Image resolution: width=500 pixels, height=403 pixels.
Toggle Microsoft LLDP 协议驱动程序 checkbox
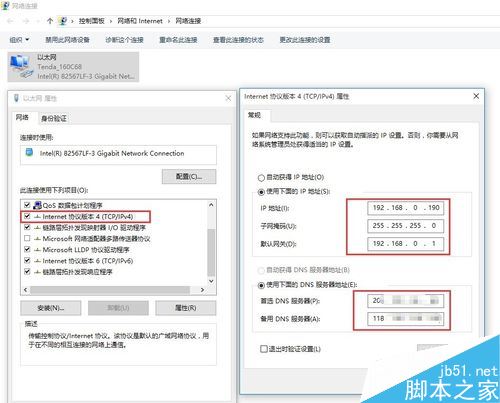pyautogui.click(x=27, y=249)
